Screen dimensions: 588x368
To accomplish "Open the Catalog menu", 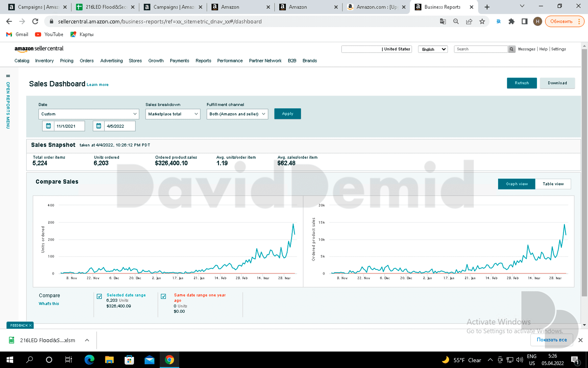I will click(22, 61).
